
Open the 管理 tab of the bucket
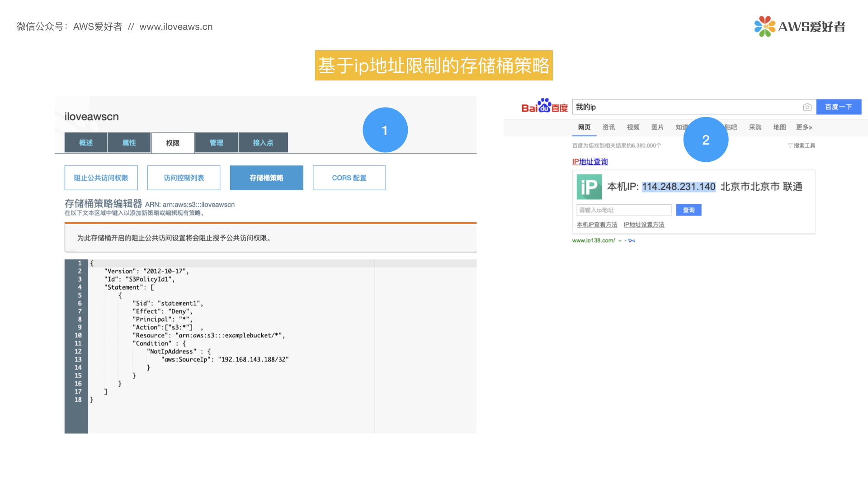click(x=216, y=142)
